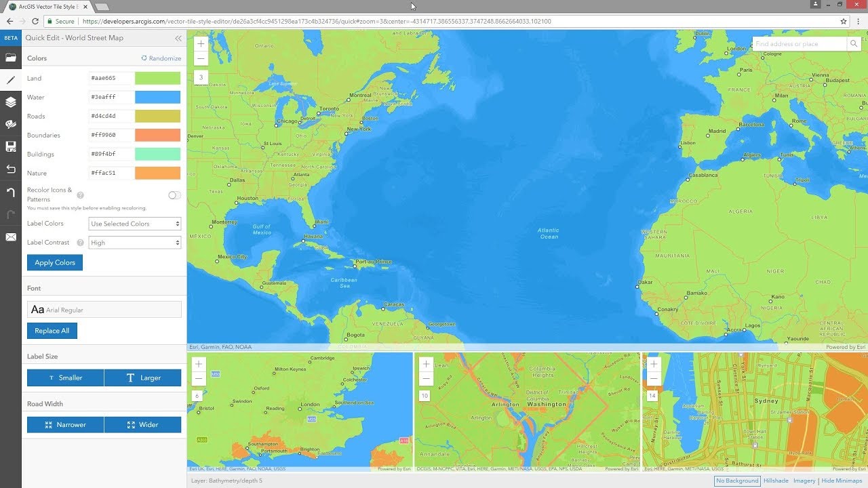
Task: Click the Water hex value field
Action: tap(111, 98)
